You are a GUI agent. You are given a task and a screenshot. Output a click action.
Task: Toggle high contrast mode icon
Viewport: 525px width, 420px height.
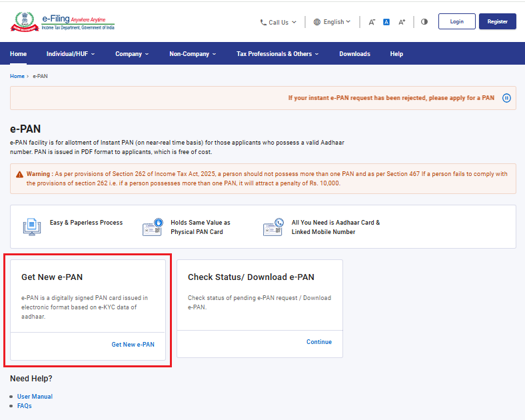point(424,22)
